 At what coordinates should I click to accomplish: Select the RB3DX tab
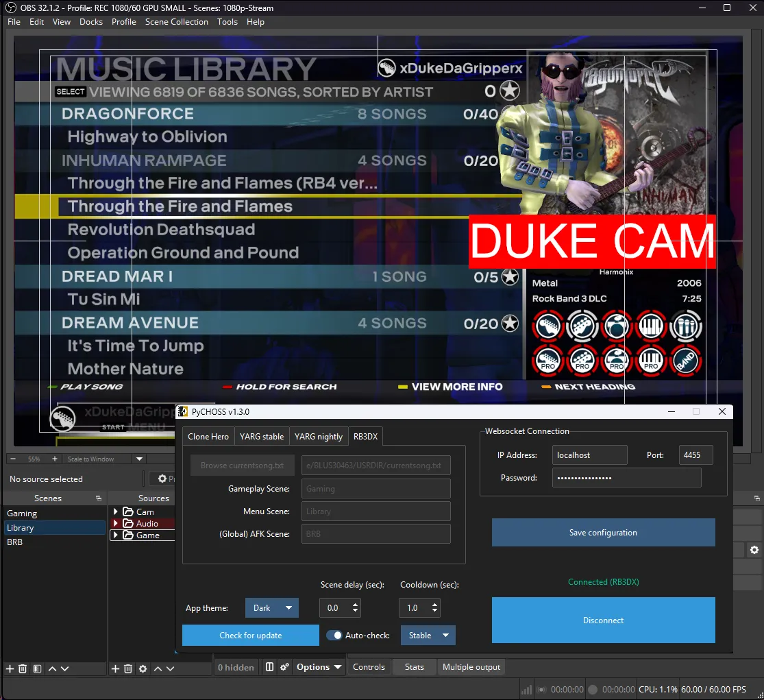point(365,436)
